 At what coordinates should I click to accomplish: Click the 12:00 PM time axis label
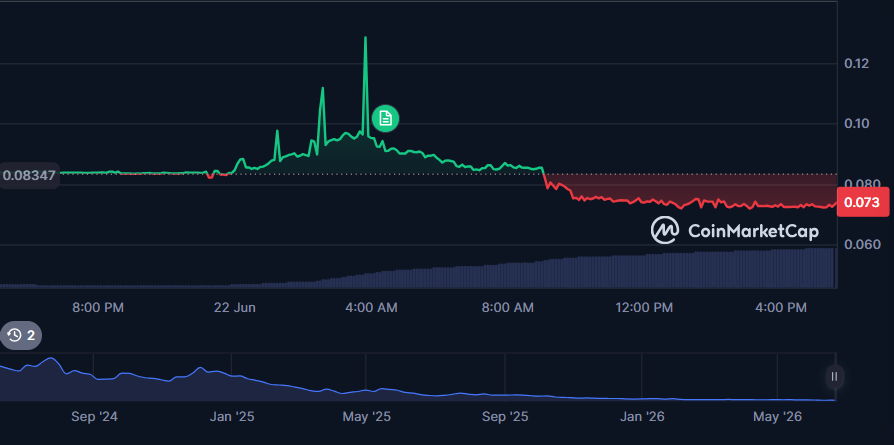click(x=644, y=308)
